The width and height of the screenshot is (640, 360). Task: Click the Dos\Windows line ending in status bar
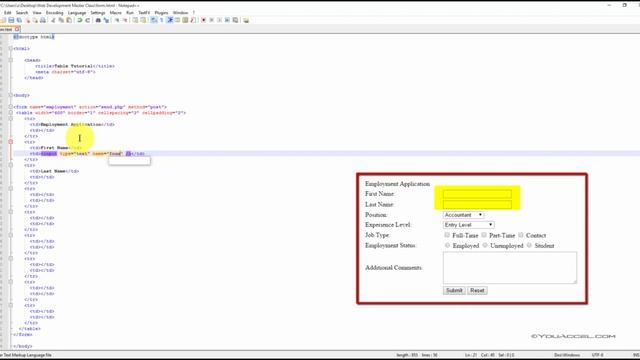point(567,355)
